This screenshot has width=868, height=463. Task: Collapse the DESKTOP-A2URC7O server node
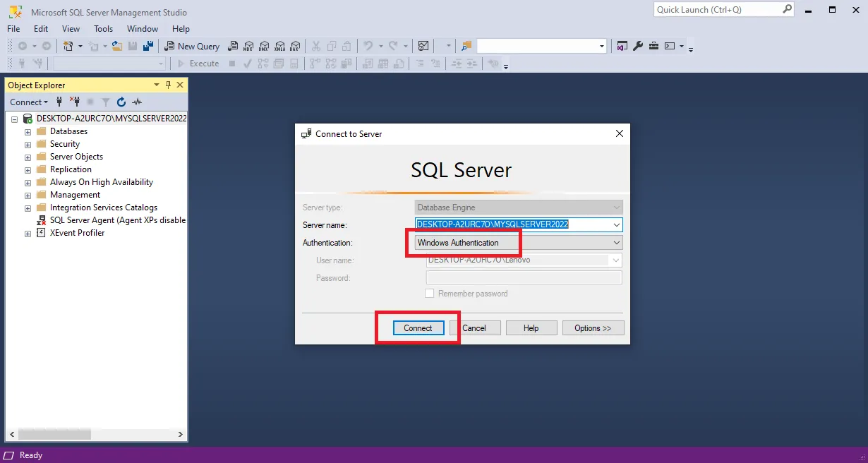(x=14, y=119)
